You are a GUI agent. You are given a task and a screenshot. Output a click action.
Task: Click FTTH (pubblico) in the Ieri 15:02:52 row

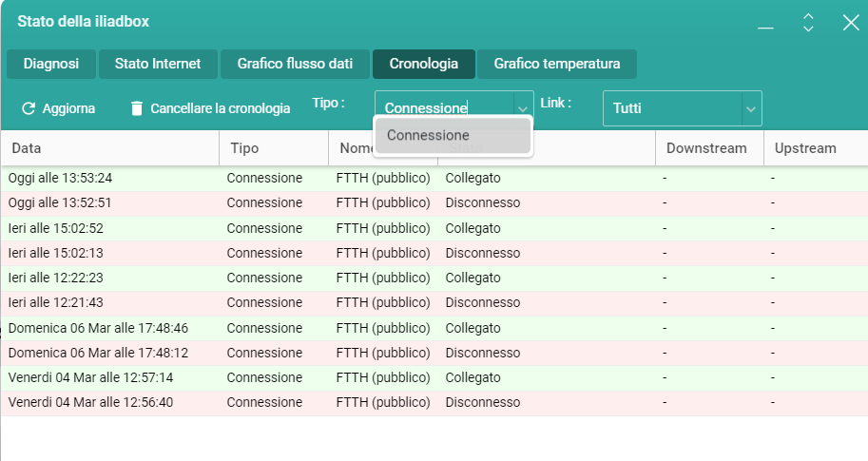(383, 228)
